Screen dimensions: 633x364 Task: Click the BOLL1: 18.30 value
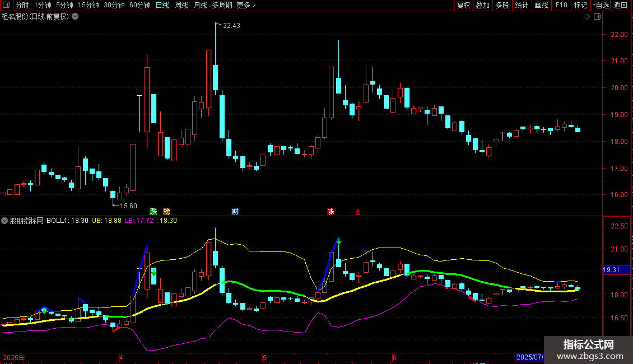click(x=67, y=221)
